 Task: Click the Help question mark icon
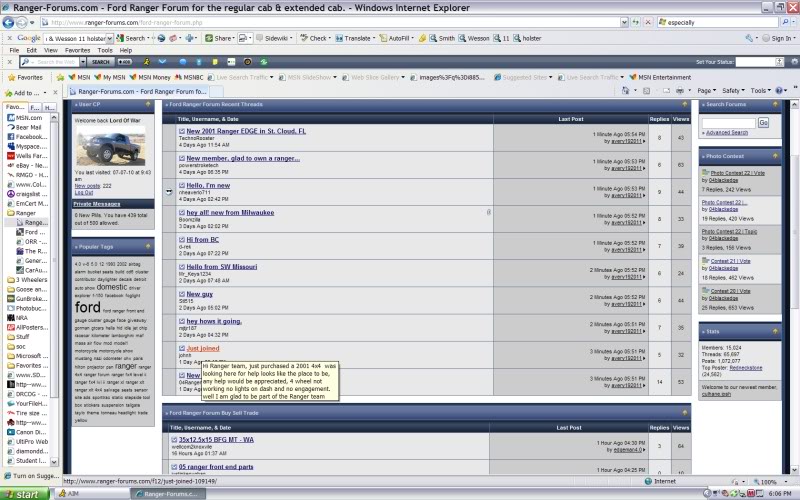[x=779, y=90]
